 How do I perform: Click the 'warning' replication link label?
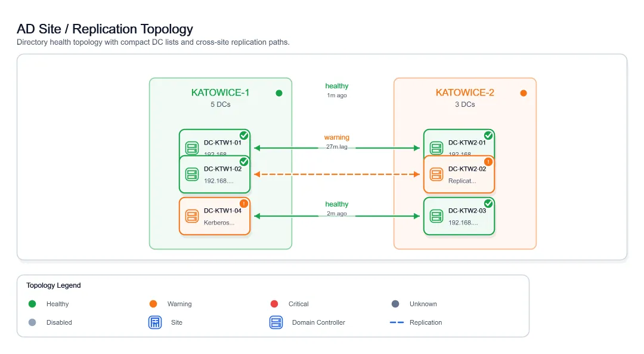tap(337, 137)
